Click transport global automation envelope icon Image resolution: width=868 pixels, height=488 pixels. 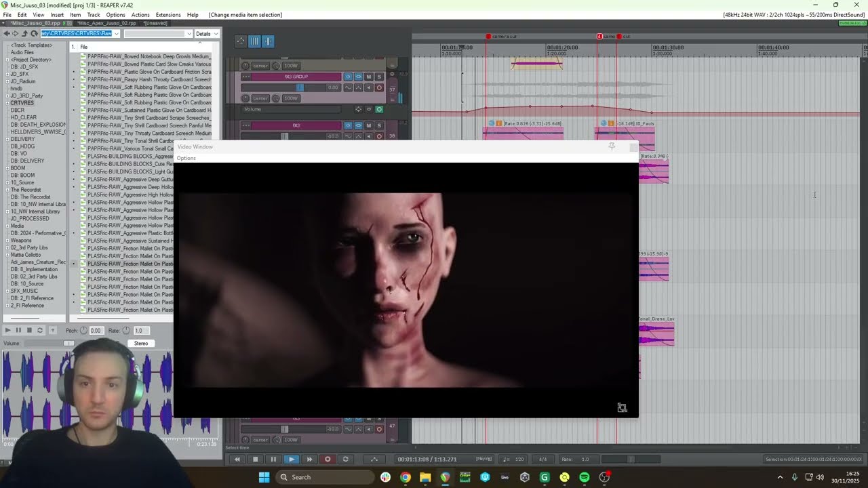pyautogui.click(x=374, y=459)
